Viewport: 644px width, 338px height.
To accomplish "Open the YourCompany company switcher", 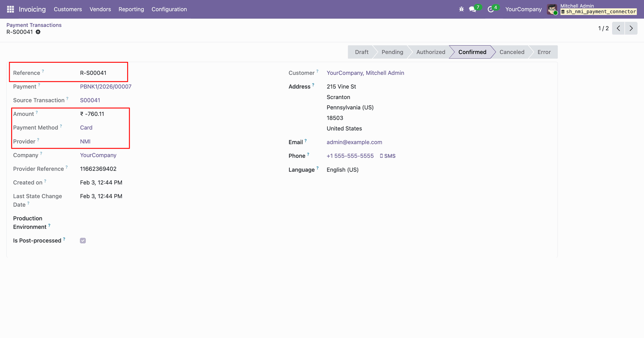I will [523, 9].
